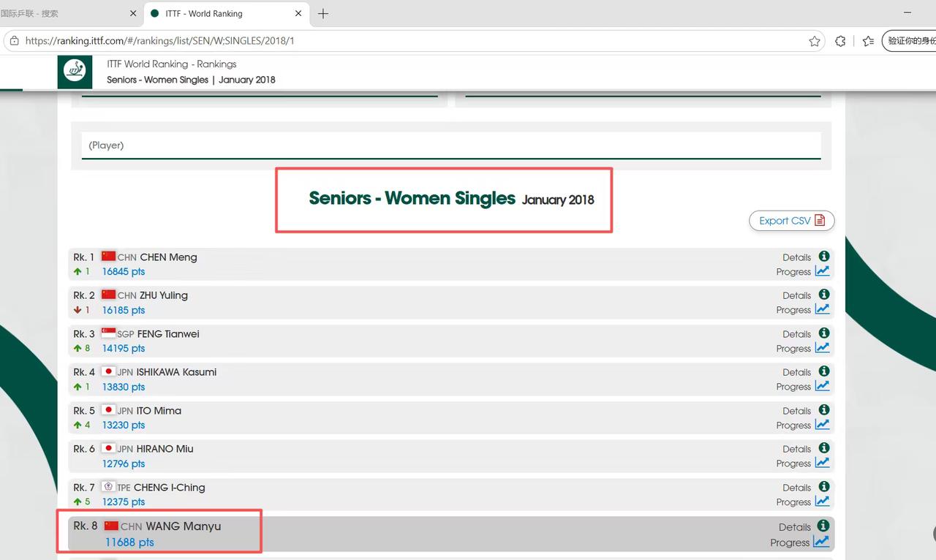The height and width of the screenshot is (560, 936).
Task: Open Details info icon for CHENG I-Ching
Action: (824, 487)
